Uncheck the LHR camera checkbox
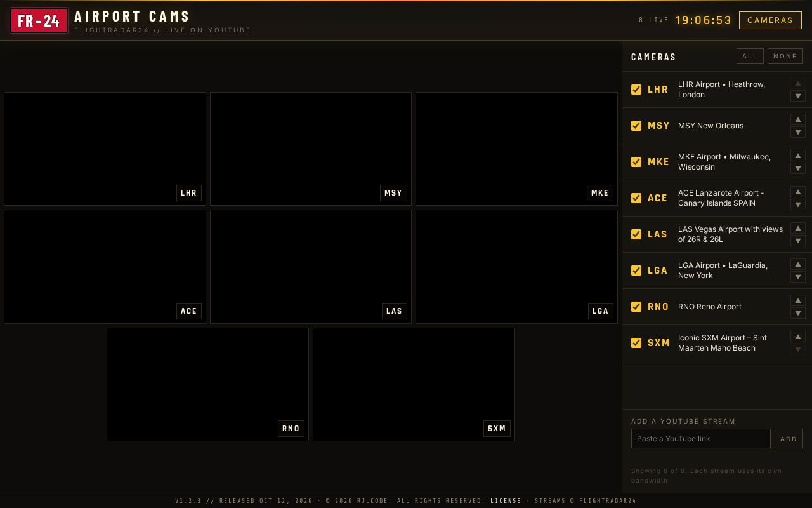The height and width of the screenshot is (508, 812). pos(636,90)
